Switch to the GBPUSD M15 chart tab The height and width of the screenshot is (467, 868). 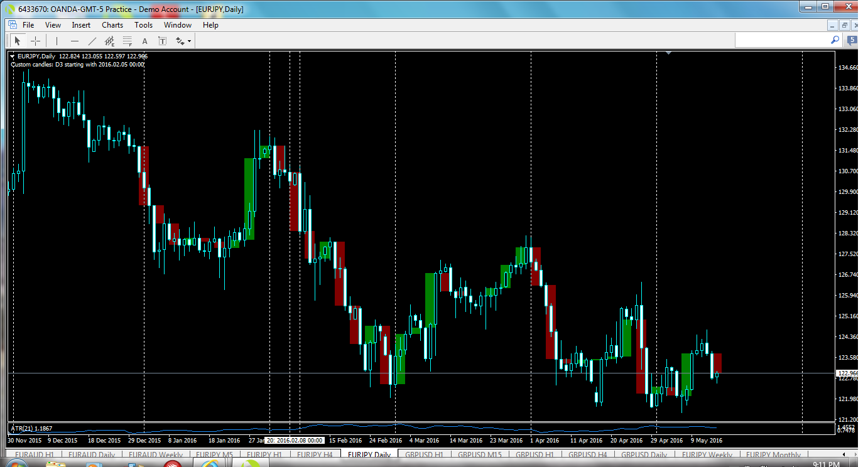coord(479,455)
